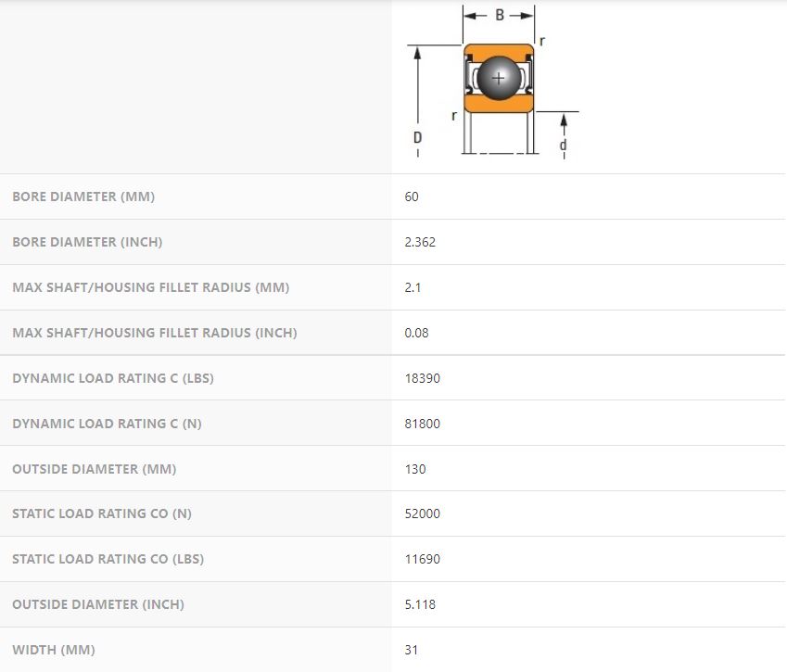Screen dimensions: 787x672
Task: Select the fillet radius value 0.08
Action: click(x=416, y=333)
